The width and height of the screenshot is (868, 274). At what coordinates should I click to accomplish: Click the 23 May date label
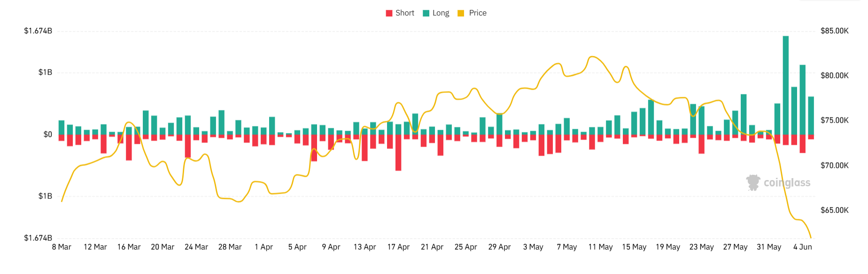point(702,247)
